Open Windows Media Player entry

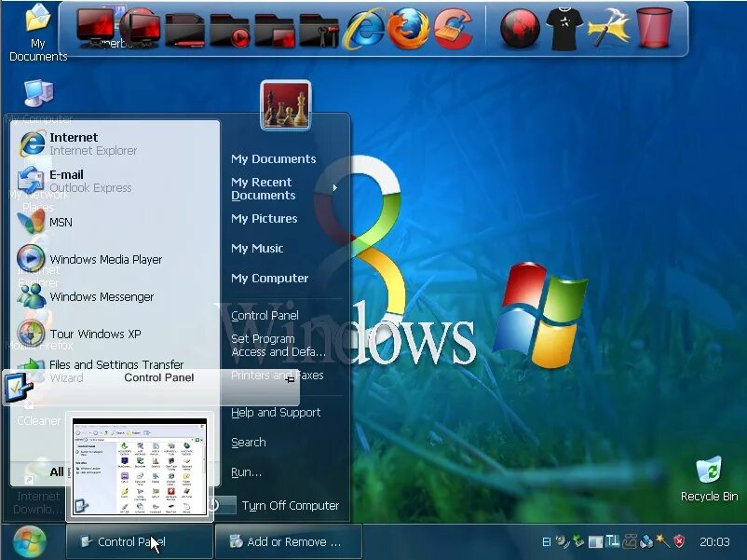(x=115, y=259)
